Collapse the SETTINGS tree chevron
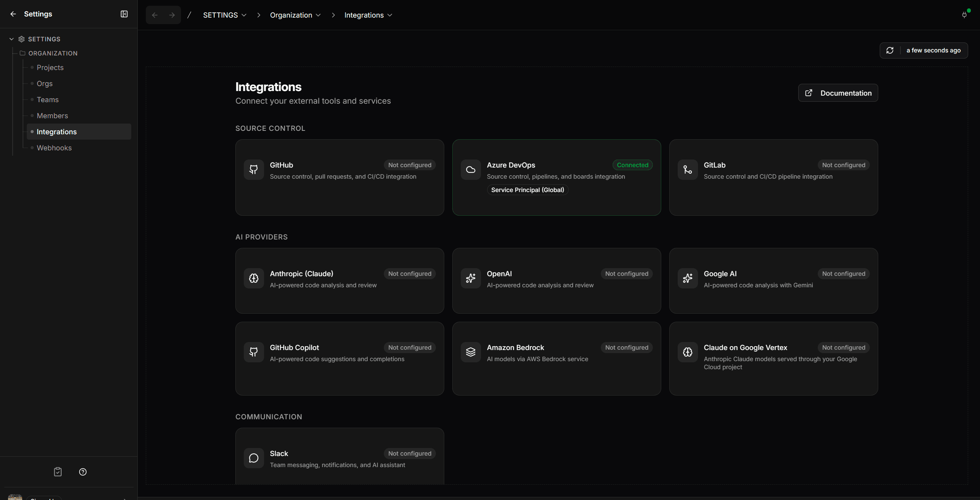The width and height of the screenshot is (980, 500). [11, 39]
